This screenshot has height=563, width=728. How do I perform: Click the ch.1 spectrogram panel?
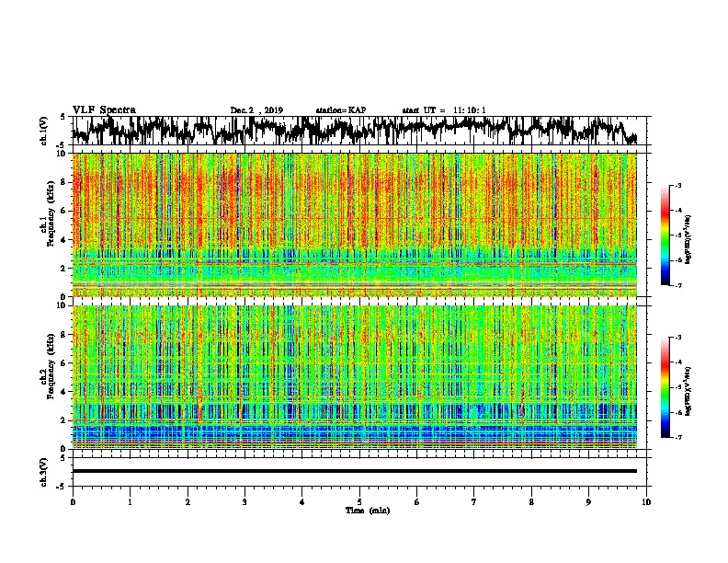(354, 224)
